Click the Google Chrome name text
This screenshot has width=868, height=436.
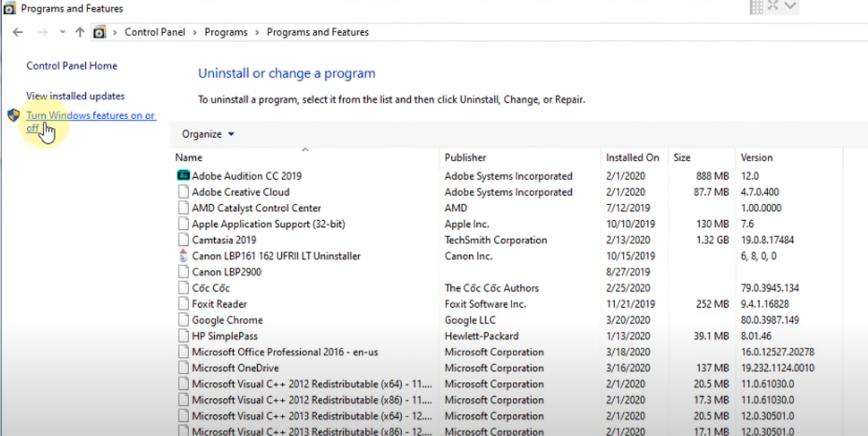coord(227,321)
